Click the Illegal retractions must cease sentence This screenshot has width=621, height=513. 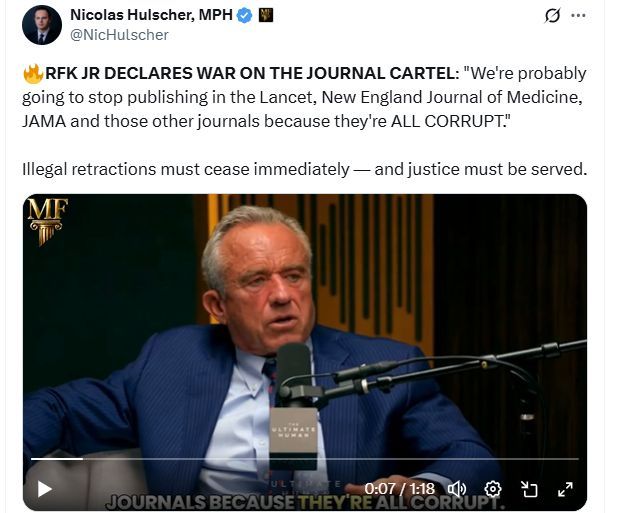tap(305, 170)
